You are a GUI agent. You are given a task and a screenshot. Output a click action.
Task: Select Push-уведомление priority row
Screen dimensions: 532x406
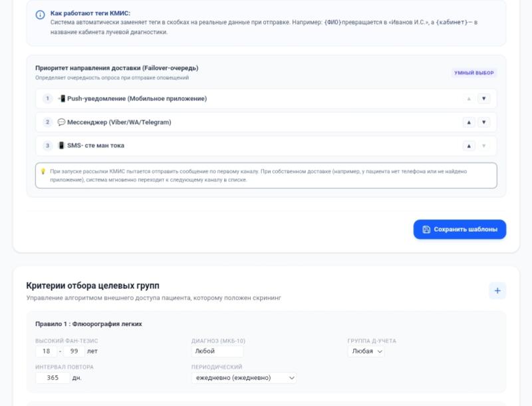(266, 99)
